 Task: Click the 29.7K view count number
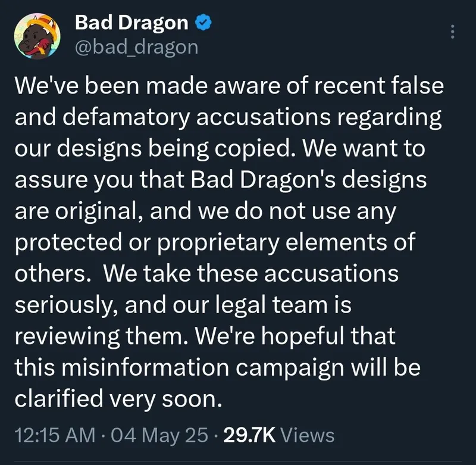pyautogui.click(x=249, y=435)
